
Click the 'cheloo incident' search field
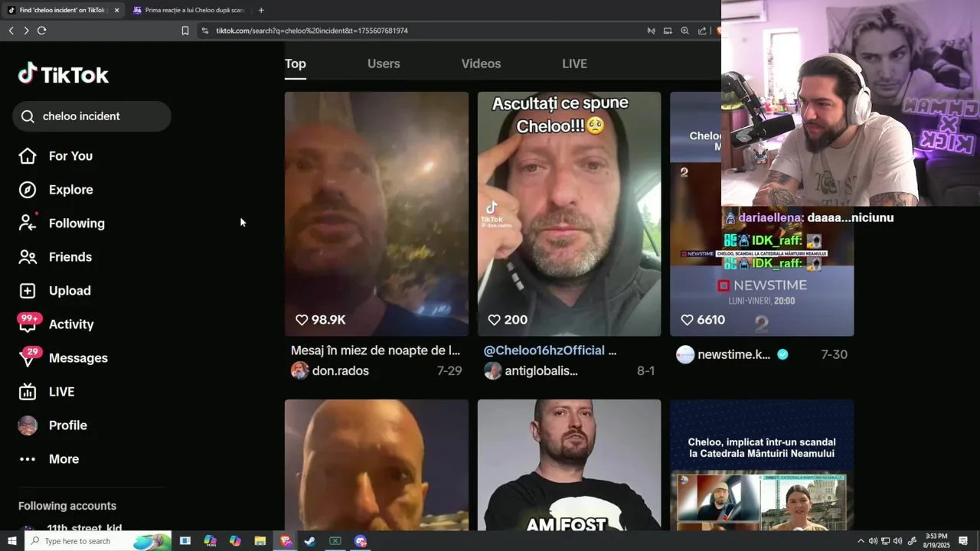tap(92, 116)
